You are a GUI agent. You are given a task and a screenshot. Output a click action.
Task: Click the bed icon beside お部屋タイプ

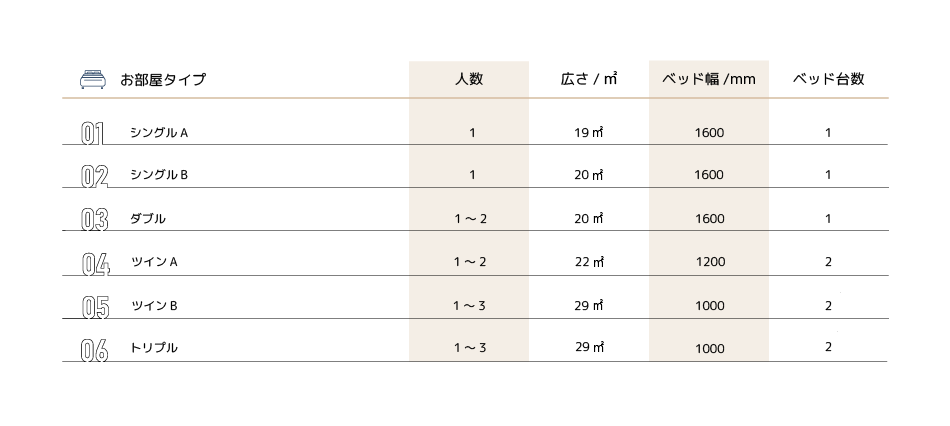[x=93, y=79]
